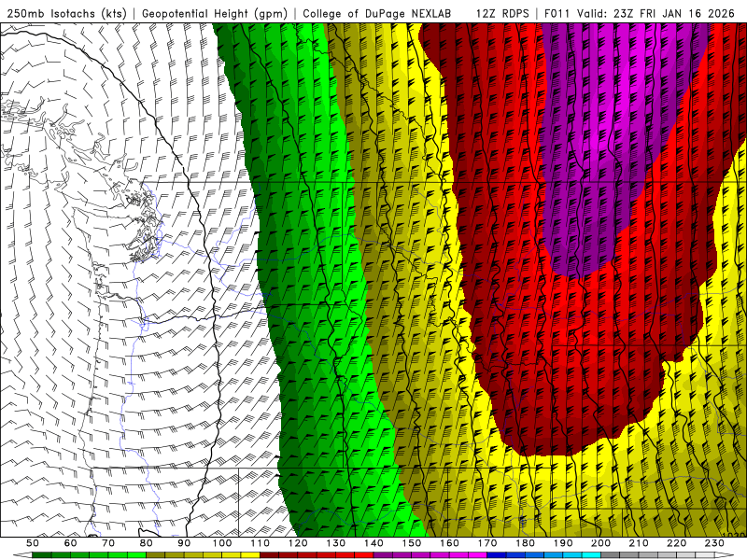747x560 pixels.
Task: Click the '90' label on the color scale
Action: click(184, 543)
